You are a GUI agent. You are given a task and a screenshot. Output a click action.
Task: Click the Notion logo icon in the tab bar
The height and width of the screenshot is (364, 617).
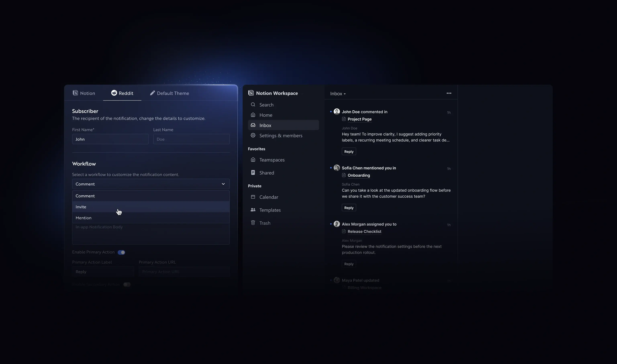[75, 93]
